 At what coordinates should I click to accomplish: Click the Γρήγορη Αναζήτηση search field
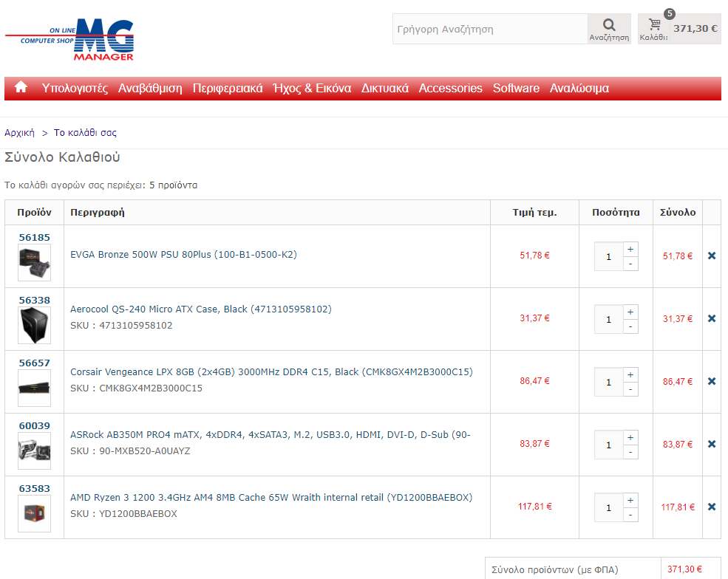click(x=490, y=29)
